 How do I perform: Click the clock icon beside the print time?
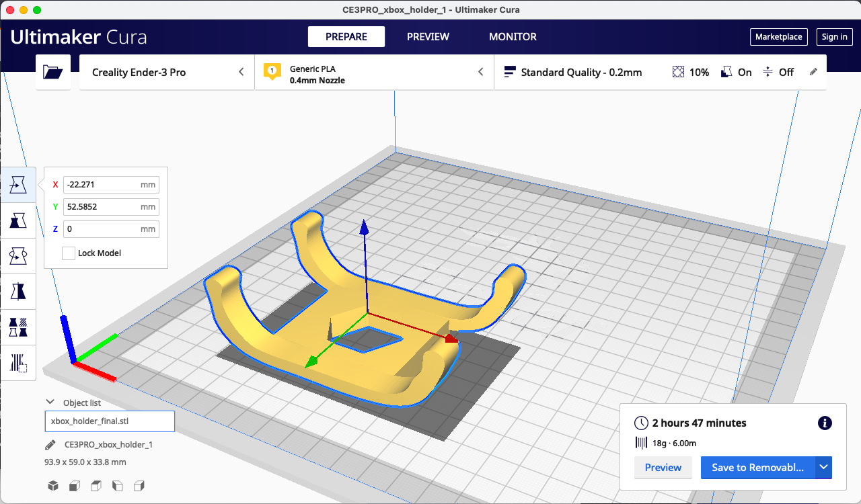click(642, 423)
